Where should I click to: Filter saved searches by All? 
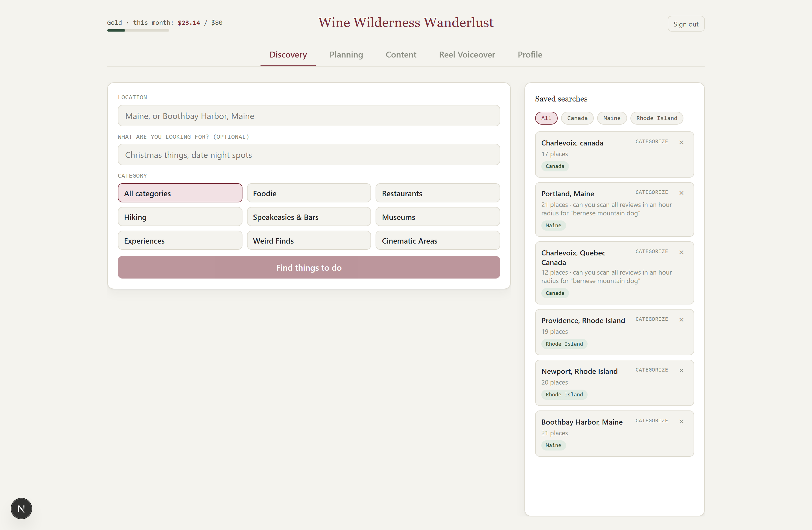click(x=546, y=118)
